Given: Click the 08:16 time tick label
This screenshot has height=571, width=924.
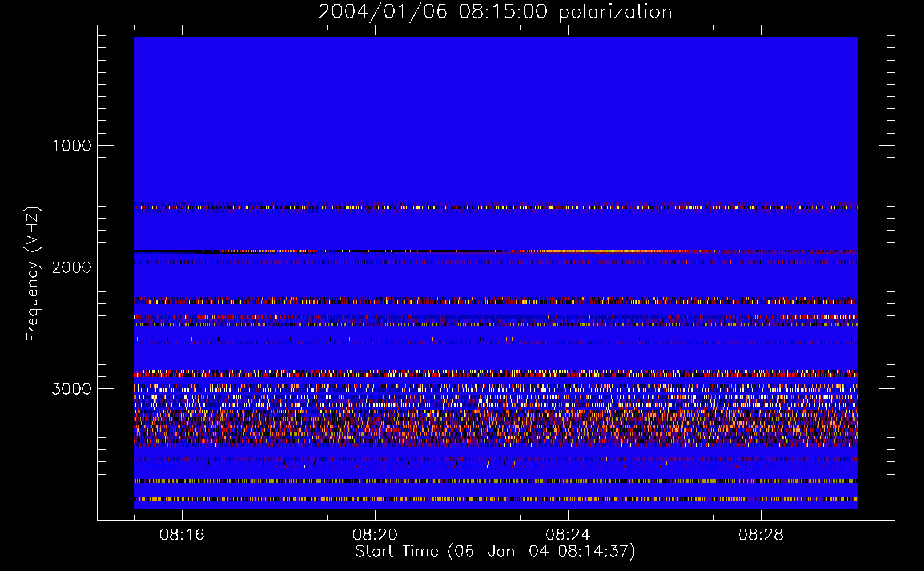Looking at the screenshot, I should [182, 535].
